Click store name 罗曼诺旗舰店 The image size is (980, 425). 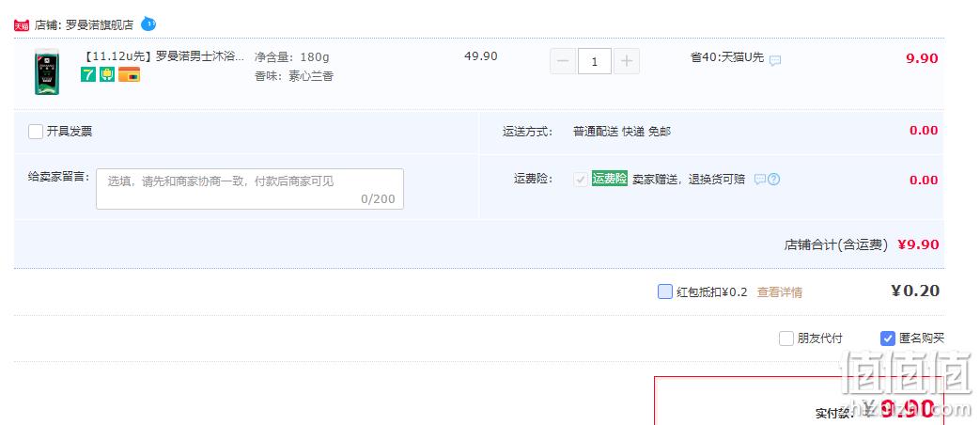click(100, 25)
